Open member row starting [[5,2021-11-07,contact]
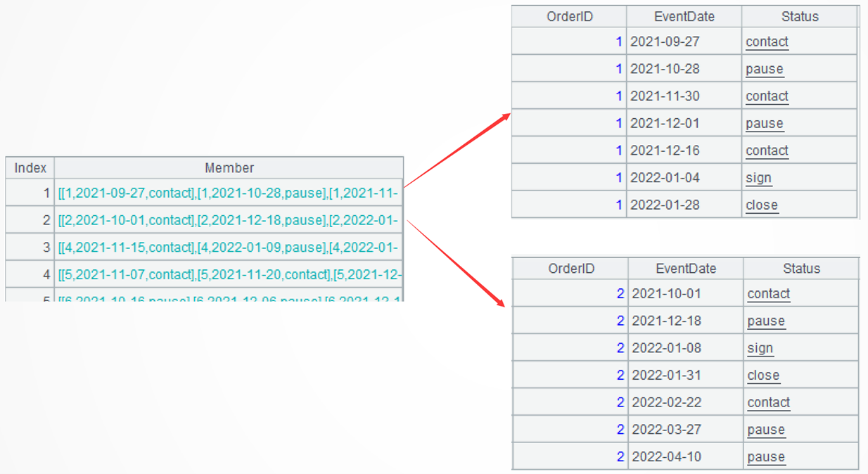The width and height of the screenshot is (868, 474). [229, 274]
